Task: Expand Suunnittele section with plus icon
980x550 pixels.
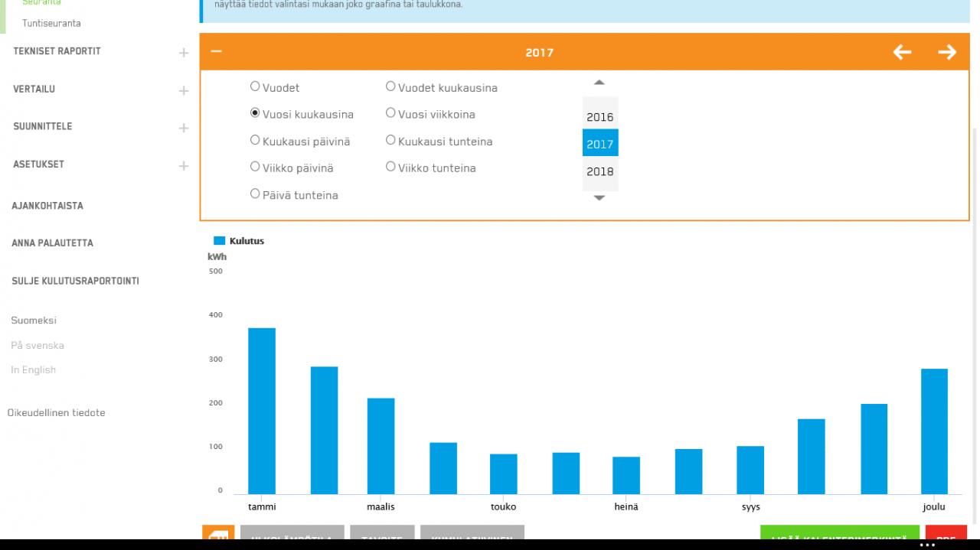Action: [x=183, y=128]
